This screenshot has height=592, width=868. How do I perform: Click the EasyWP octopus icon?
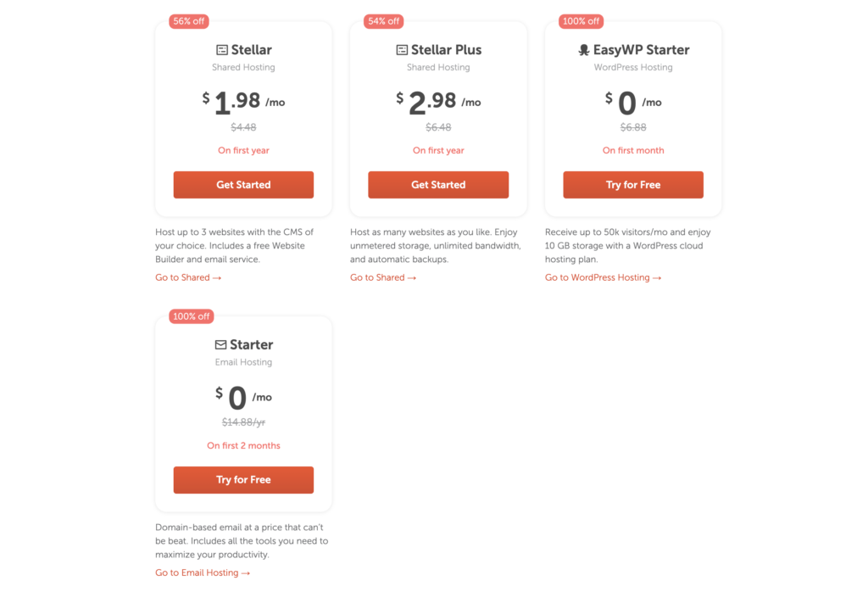coord(583,50)
